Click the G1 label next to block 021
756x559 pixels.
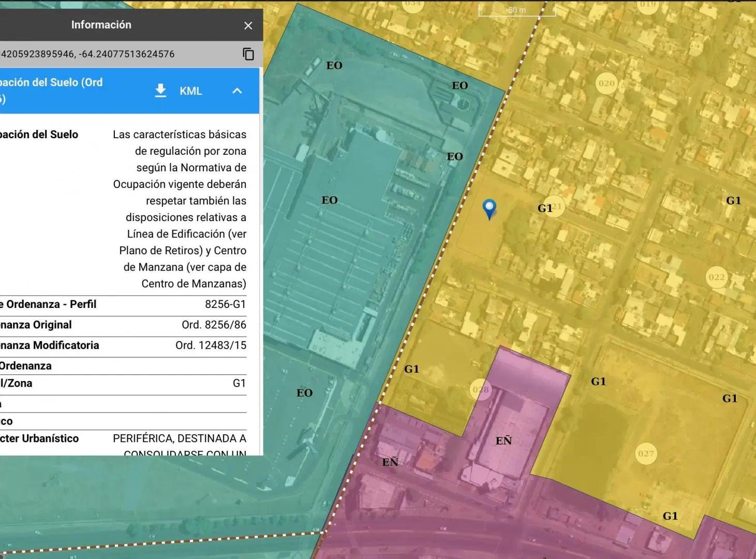tap(544, 208)
